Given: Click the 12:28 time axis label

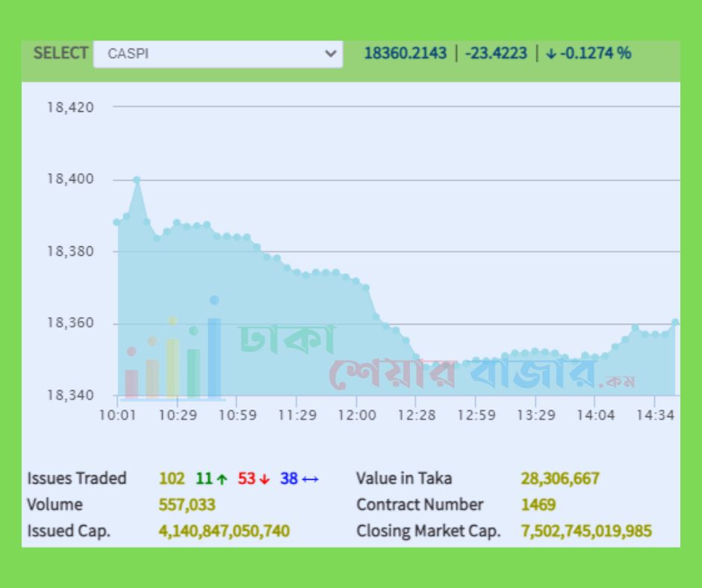Looking at the screenshot, I should pyautogui.click(x=415, y=415).
